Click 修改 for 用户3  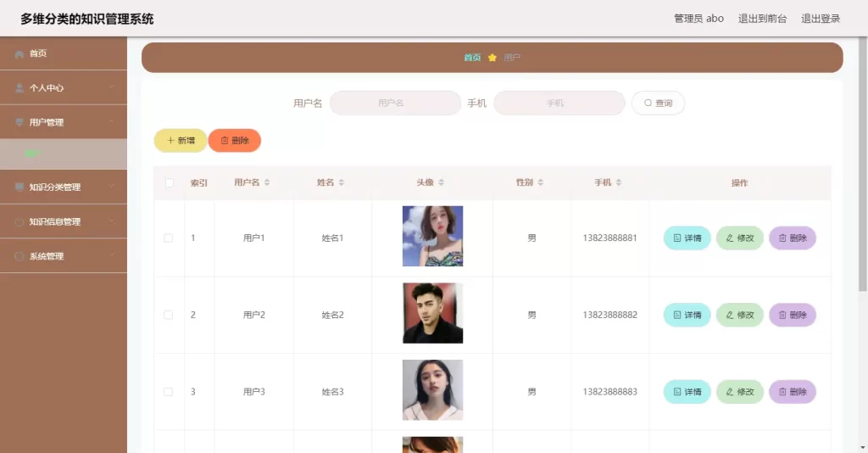[x=739, y=392]
